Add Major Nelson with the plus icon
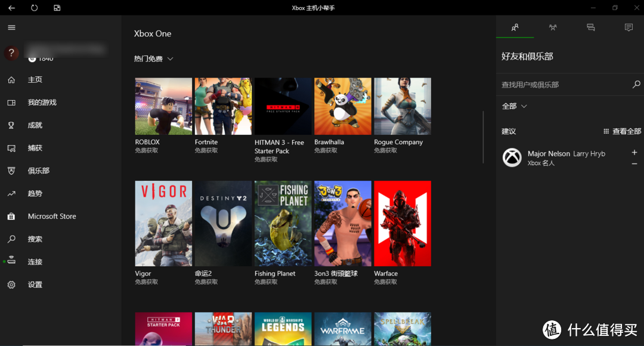 coord(634,153)
